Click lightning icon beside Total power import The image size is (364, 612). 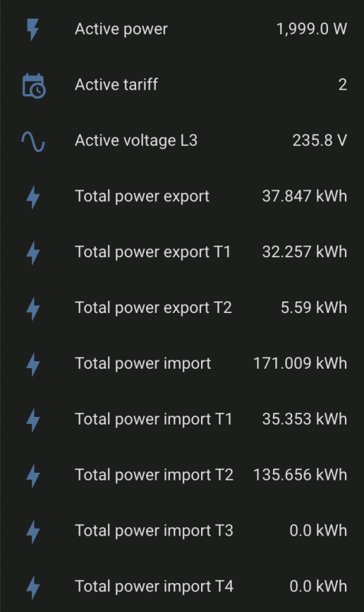33,364
